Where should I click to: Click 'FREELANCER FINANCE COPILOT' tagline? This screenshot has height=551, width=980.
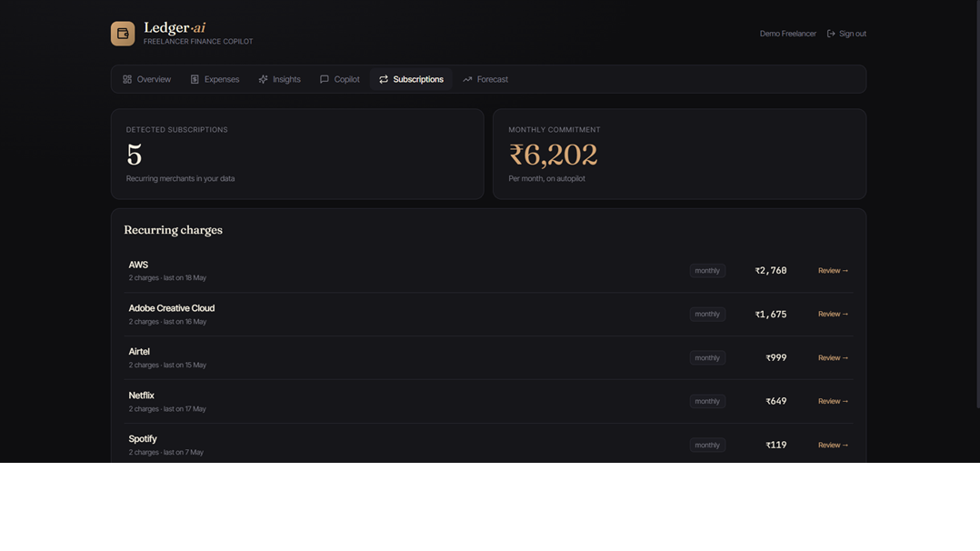click(198, 41)
